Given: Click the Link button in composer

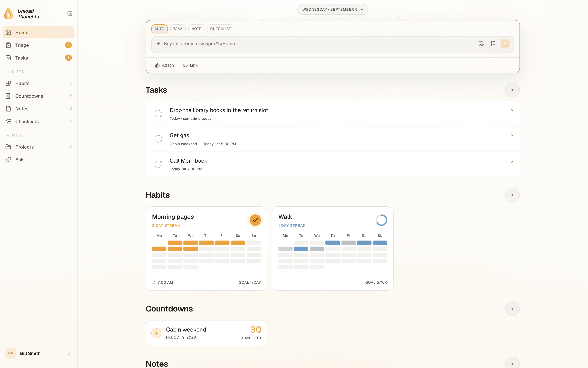Looking at the screenshot, I should click(x=190, y=65).
